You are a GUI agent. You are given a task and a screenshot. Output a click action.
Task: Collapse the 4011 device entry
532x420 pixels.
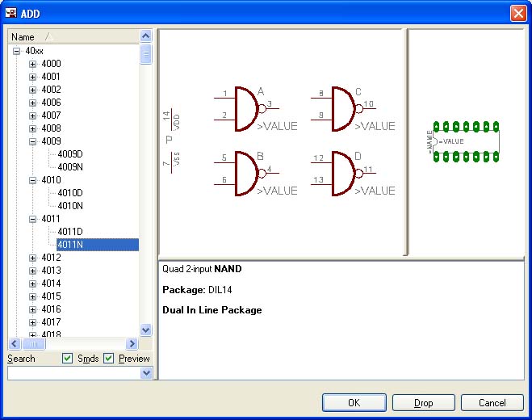32,219
